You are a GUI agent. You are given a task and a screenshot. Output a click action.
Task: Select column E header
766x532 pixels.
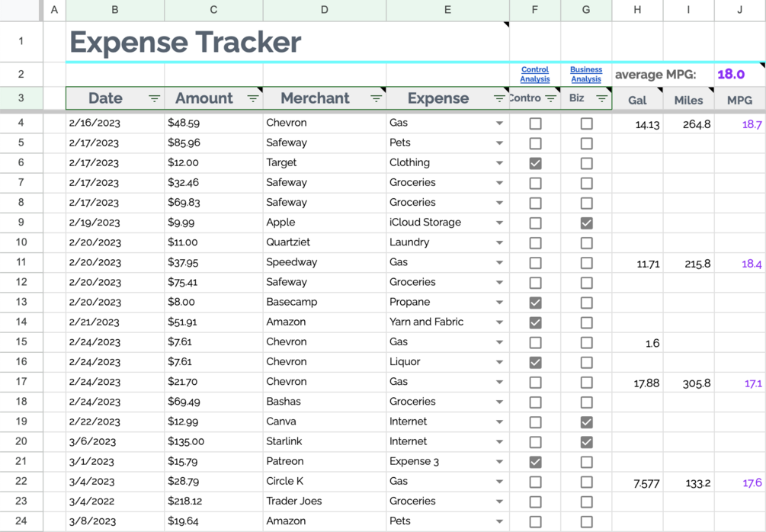pos(447,10)
